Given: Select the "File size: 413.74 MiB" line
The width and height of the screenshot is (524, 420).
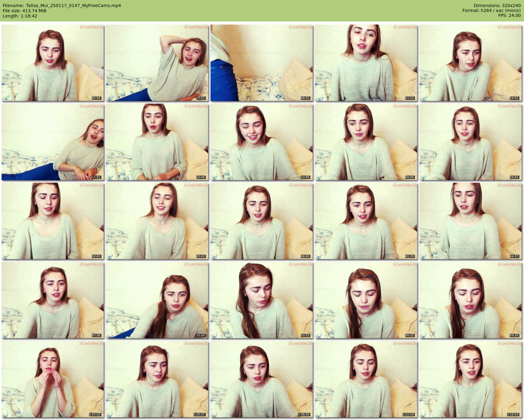Looking at the screenshot, I should coord(25,11).
